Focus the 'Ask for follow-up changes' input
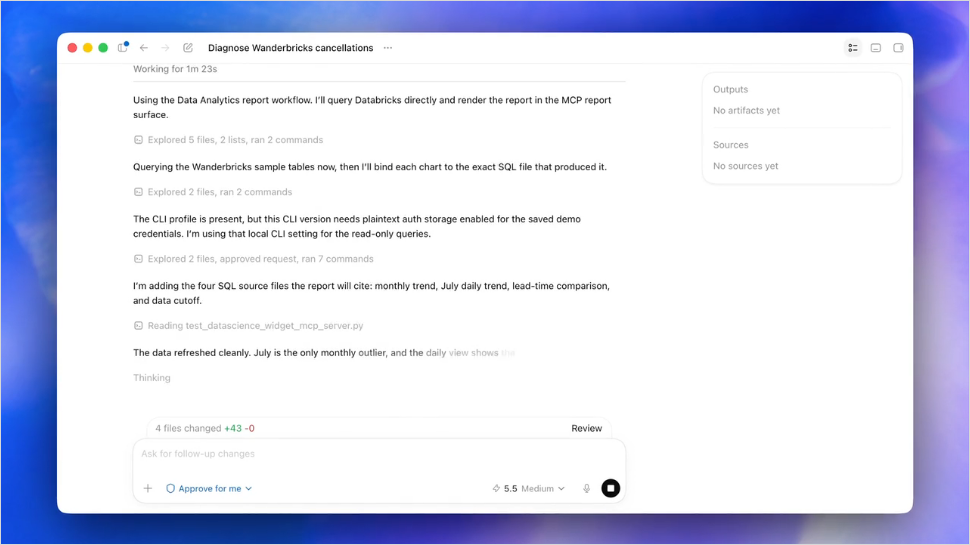The width and height of the screenshot is (970, 545). (x=379, y=453)
